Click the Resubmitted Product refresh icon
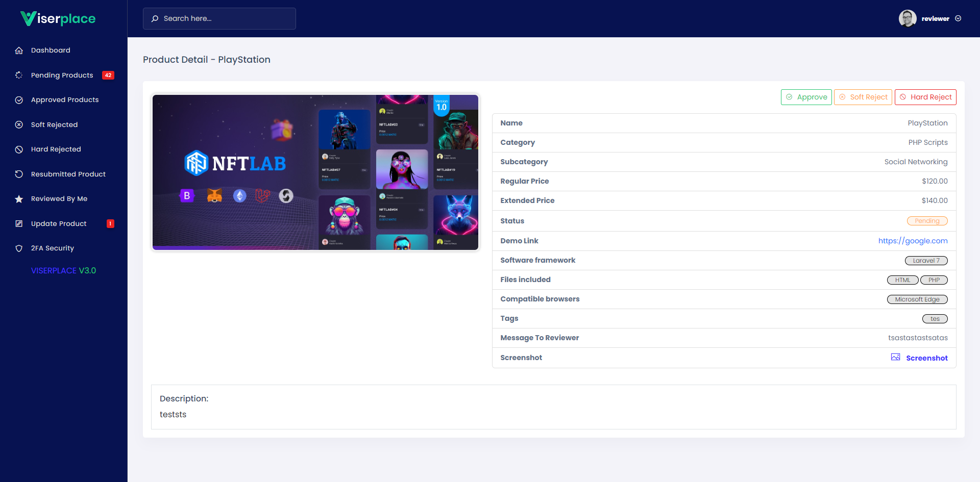This screenshot has height=482, width=980. (19, 174)
